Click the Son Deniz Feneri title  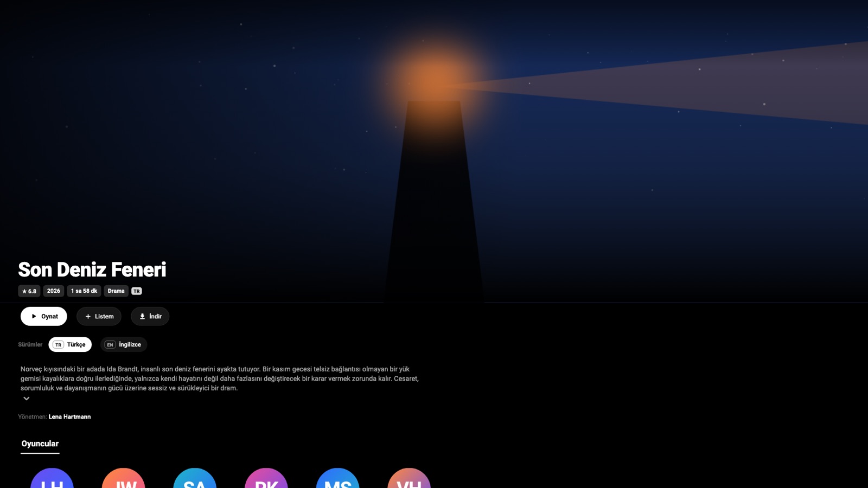[x=92, y=269]
